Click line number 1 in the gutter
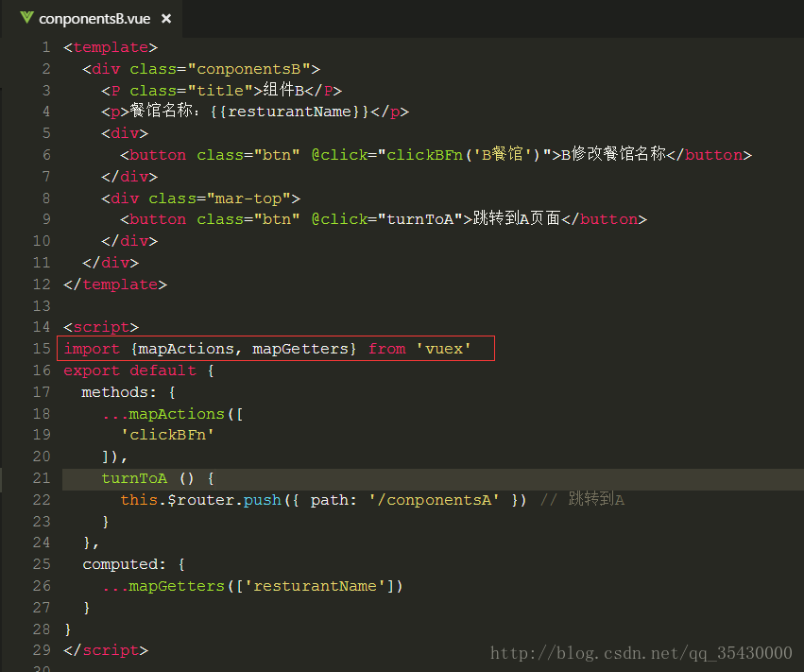 [46, 47]
